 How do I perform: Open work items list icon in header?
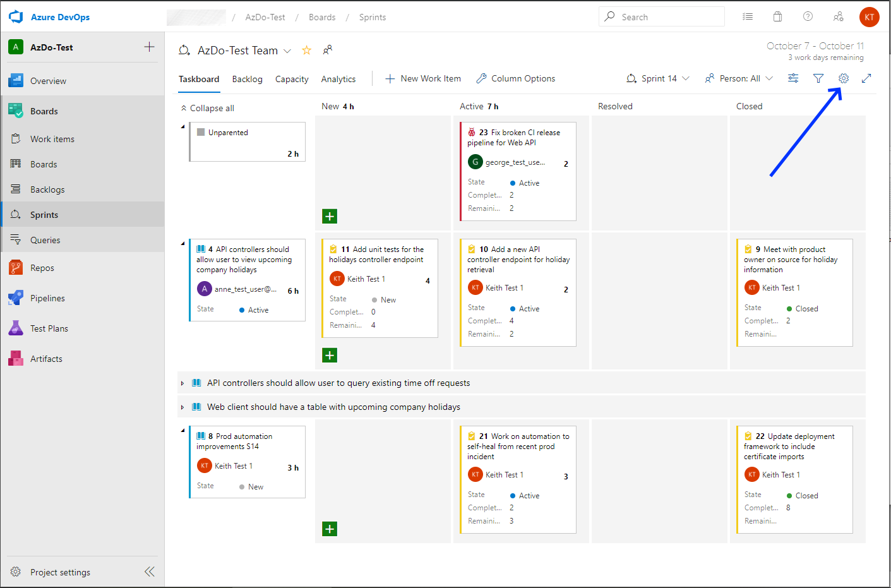click(x=748, y=17)
